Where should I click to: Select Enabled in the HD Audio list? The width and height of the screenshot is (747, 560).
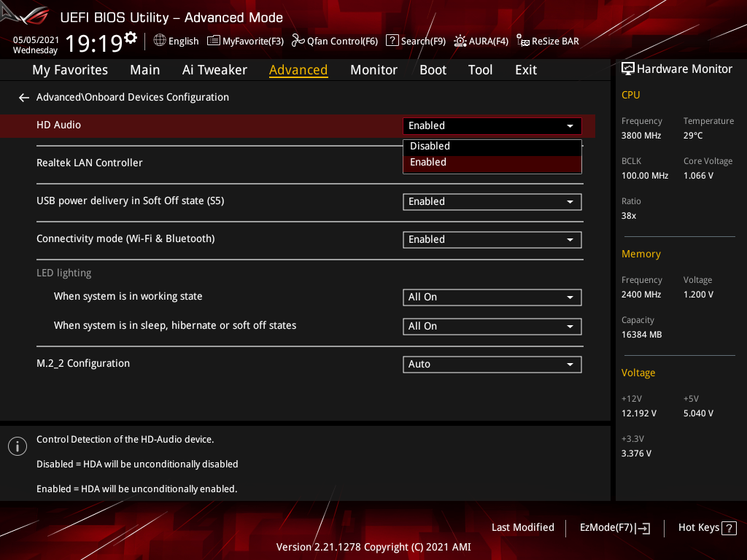tap(492, 163)
